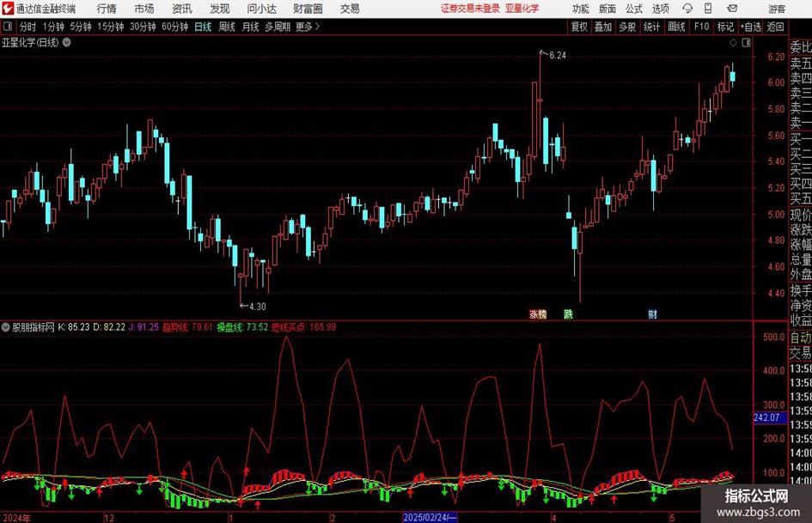Screen dimensions: 812x523
Task: Click the J: 91.25 indicator value
Action: (x=143, y=327)
